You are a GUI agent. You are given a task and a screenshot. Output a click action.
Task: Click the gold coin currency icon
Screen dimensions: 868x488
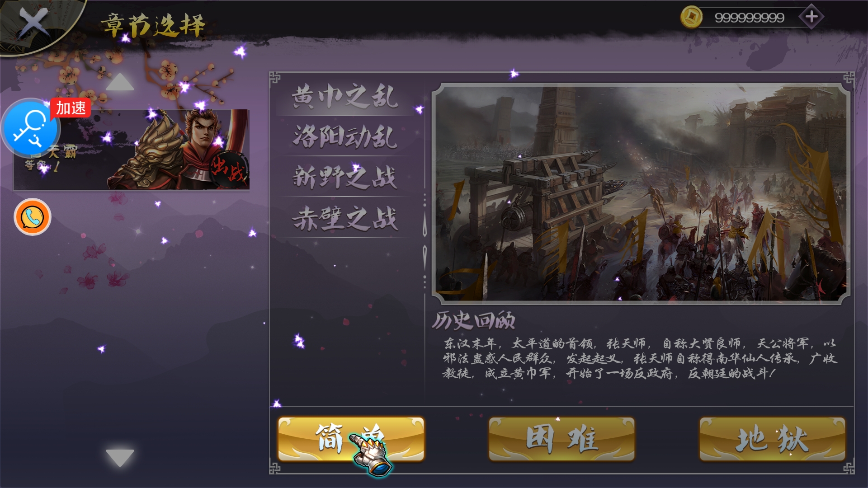pos(691,17)
